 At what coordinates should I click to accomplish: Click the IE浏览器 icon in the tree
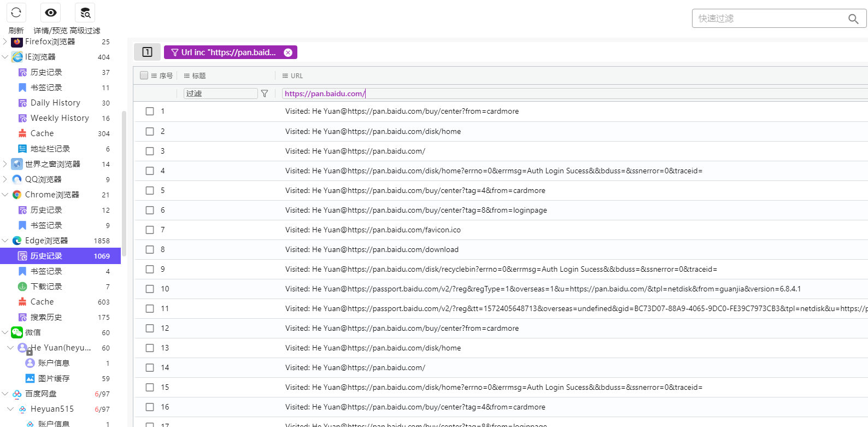click(x=17, y=57)
